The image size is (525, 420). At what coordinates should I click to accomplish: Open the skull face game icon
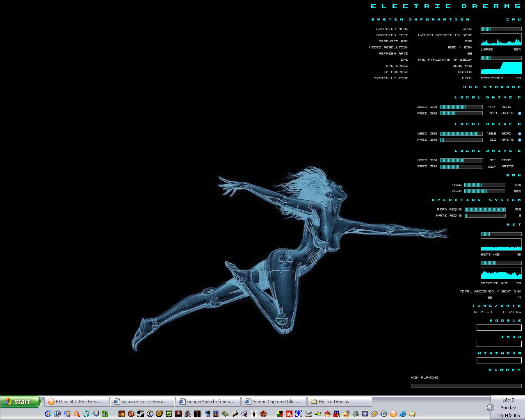178,414
